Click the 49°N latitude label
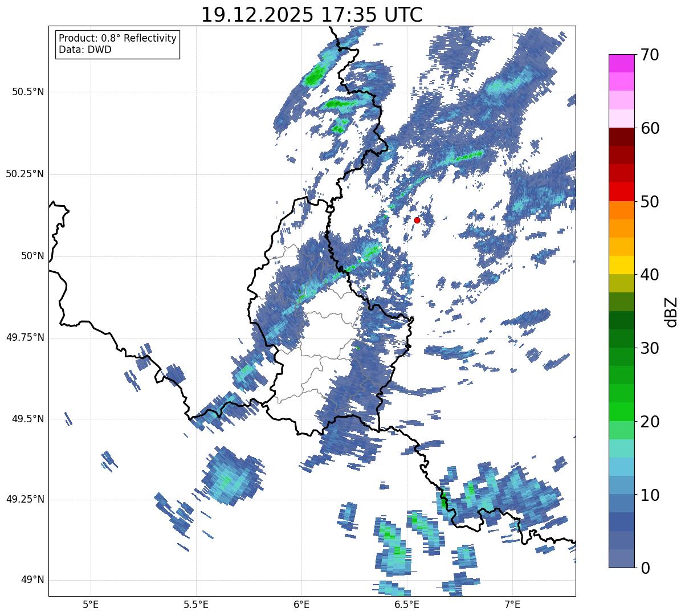685x616 pixels. click(x=32, y=580)
